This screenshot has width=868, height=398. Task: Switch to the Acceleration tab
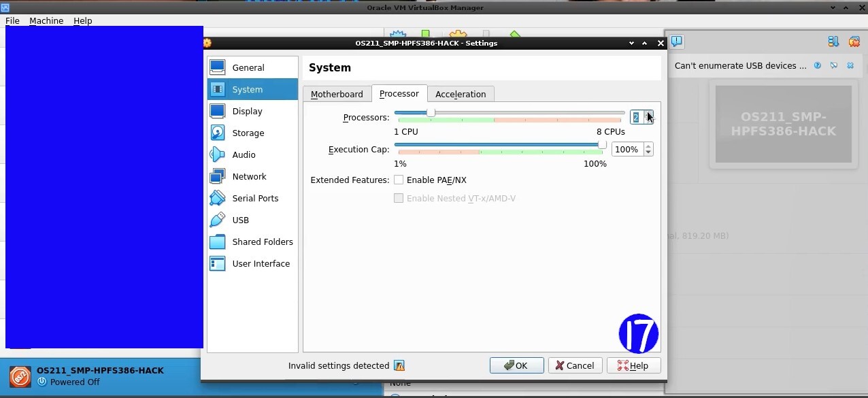461,94
